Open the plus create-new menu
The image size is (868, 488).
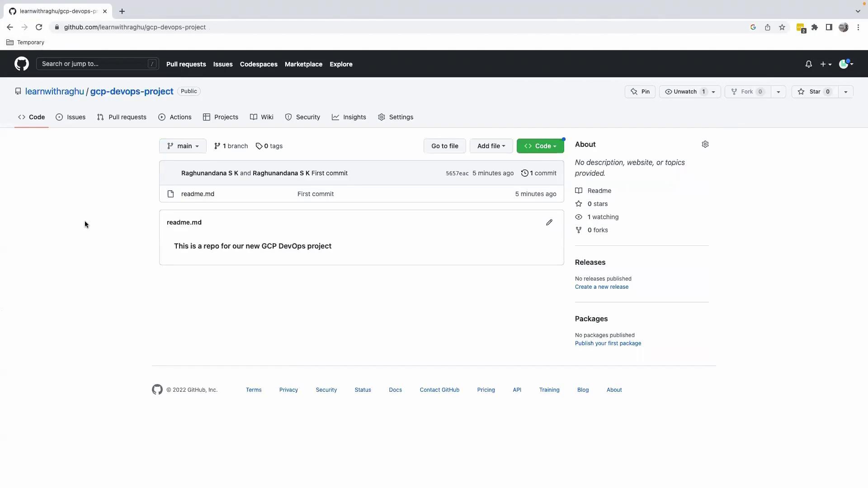[x=826, y=64]
